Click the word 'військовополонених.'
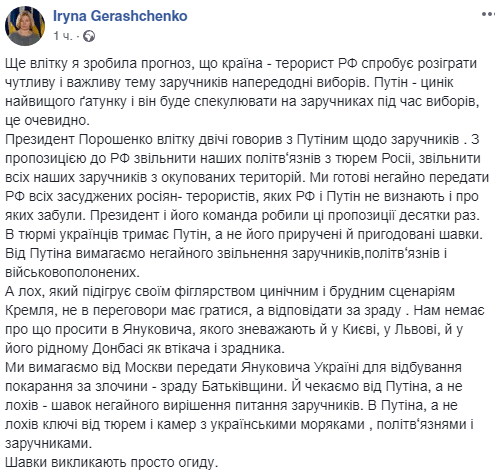Screen dimensions: 495x476 click(x=72, y=273)
